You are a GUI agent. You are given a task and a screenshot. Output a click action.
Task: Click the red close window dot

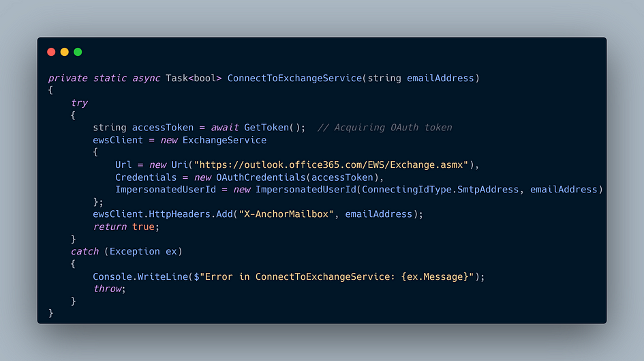pyautogui.click(x=51, y=52)
